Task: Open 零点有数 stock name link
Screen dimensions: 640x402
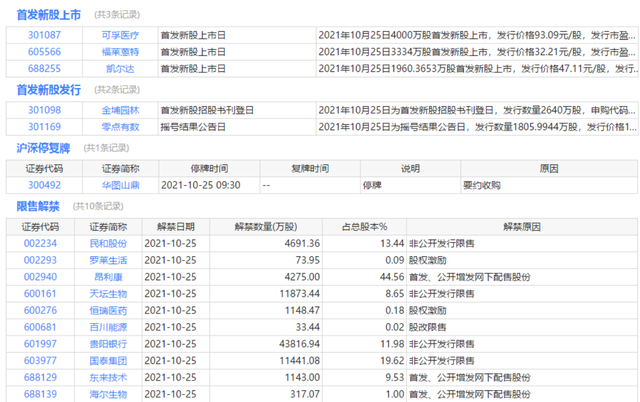Action: click(120, 127)
